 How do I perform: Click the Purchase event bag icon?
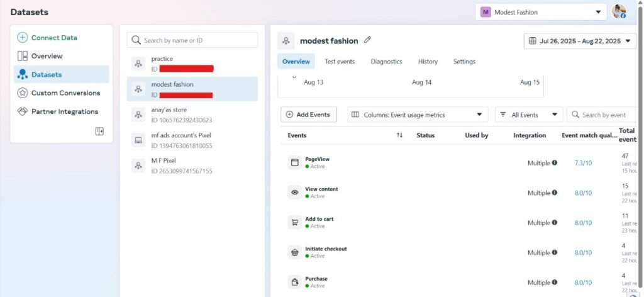click(x=294, y=282)
